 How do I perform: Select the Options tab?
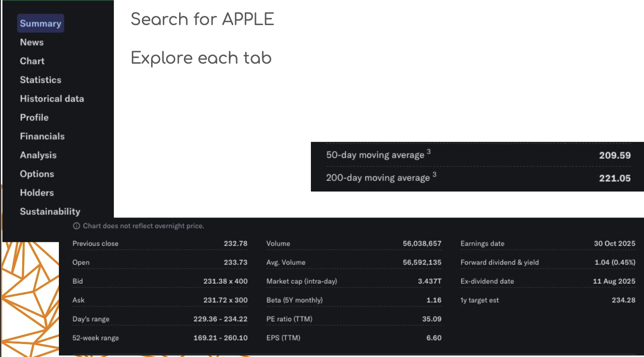pos(37,174)
